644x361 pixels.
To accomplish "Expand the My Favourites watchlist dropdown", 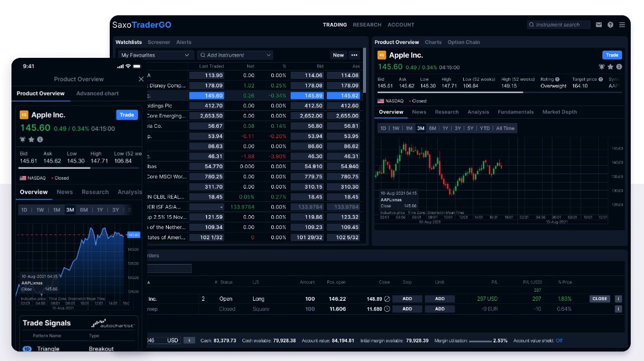I will coord(154,55).
